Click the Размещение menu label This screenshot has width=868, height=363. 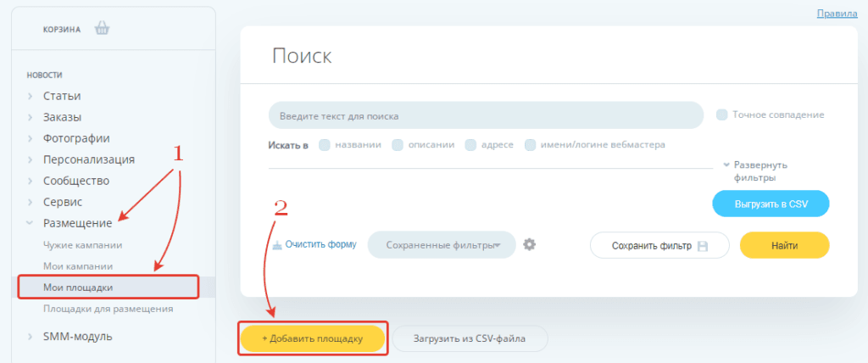pyautogui.click(x=77, y=223)
